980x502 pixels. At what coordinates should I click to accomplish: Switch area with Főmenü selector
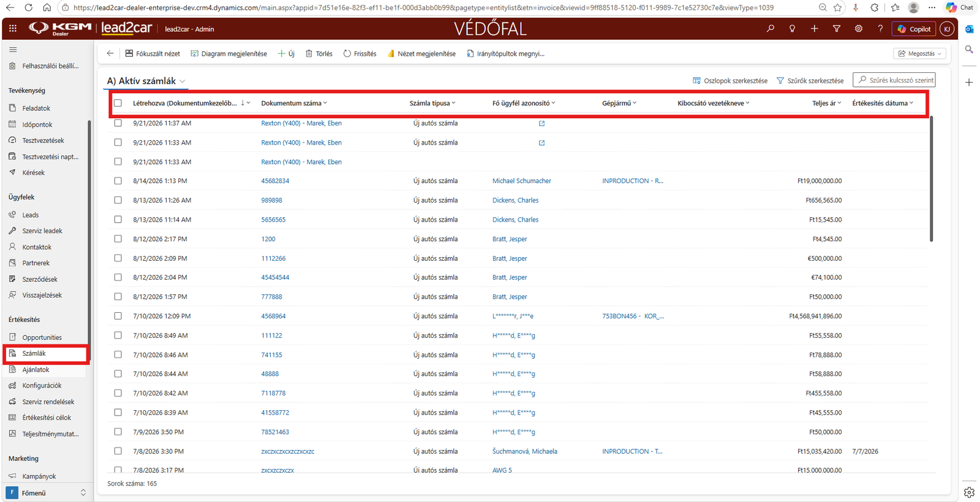coord(47,493)
